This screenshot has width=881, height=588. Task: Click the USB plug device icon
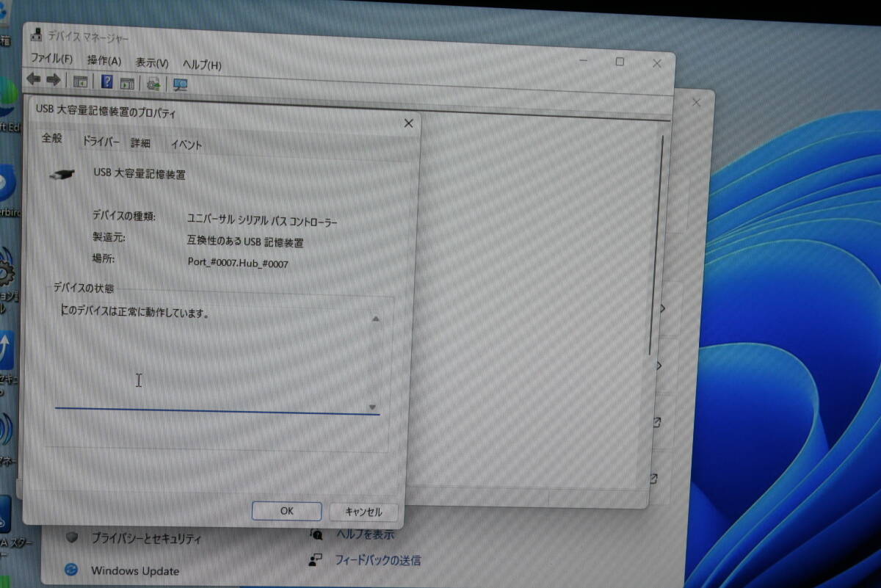tap(62, 175)
